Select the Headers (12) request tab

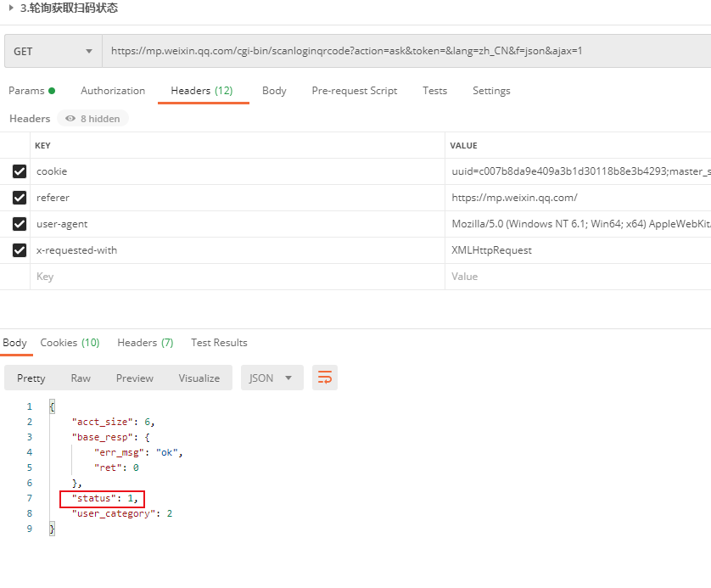202,91
